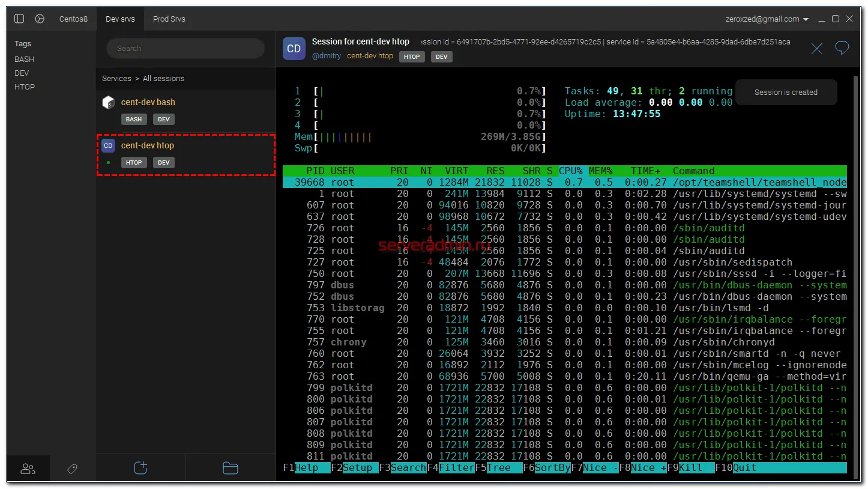This screenshot has height=489, width=868.
Task: Open the session chat bubble icon
Action: point(842,48)
